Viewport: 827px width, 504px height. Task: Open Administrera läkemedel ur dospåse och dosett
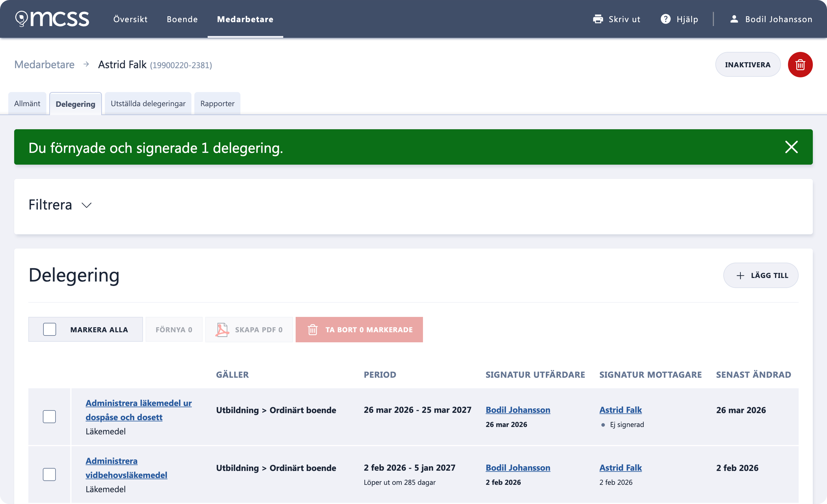(139, 410)
